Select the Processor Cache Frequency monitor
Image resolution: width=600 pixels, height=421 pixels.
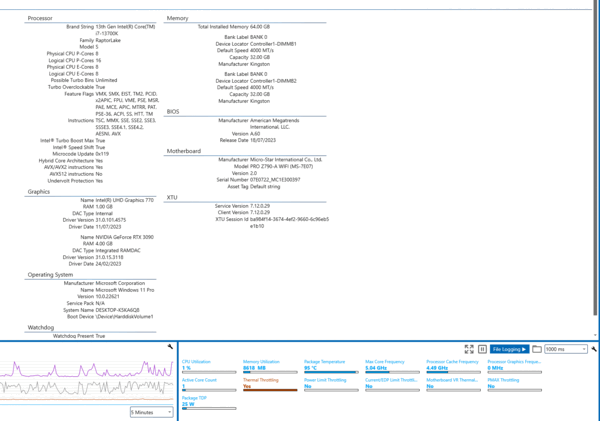tap(451, 366)
